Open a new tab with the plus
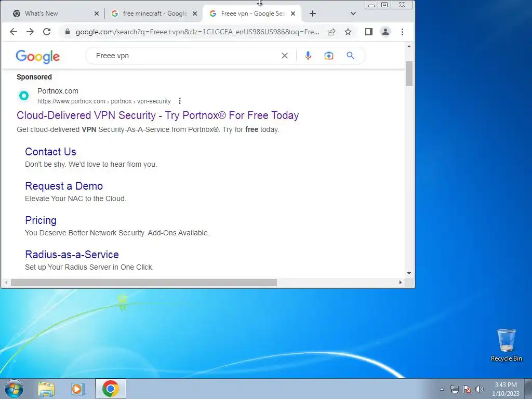 pyautogui.click(x=312, y=14)
